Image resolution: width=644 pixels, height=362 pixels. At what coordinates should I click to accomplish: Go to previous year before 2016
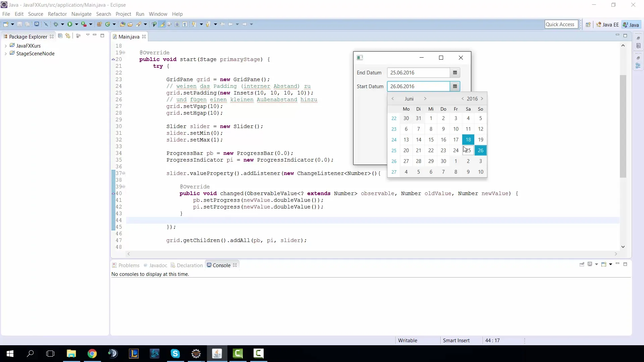coord(463,99)
